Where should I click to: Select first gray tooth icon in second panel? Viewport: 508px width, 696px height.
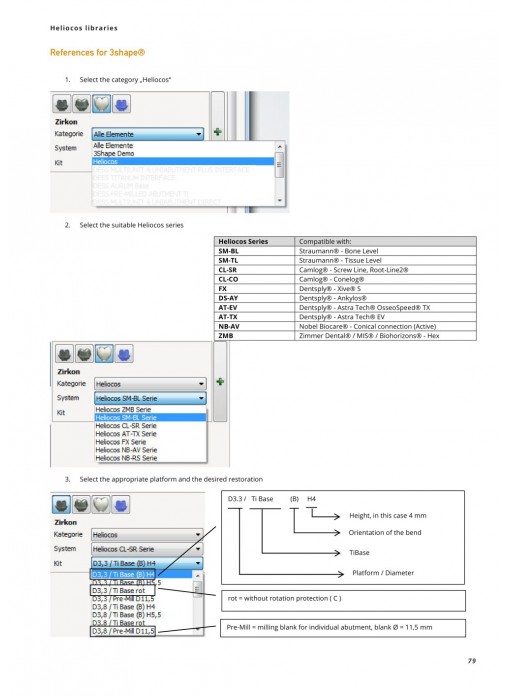coord(64,354)
